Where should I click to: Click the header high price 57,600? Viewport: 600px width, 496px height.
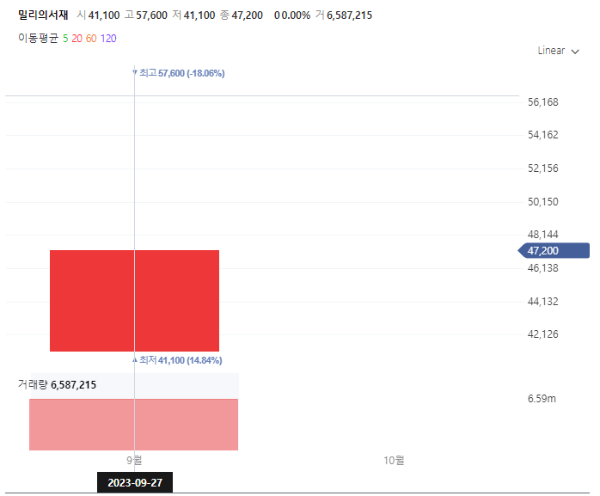click(152, 15)
